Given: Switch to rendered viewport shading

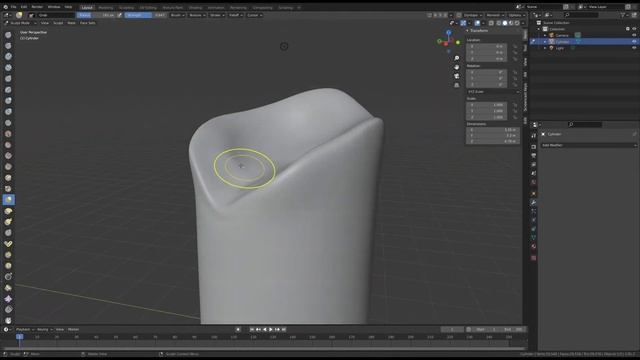Looking at the screenshot, I should point(517,23).
